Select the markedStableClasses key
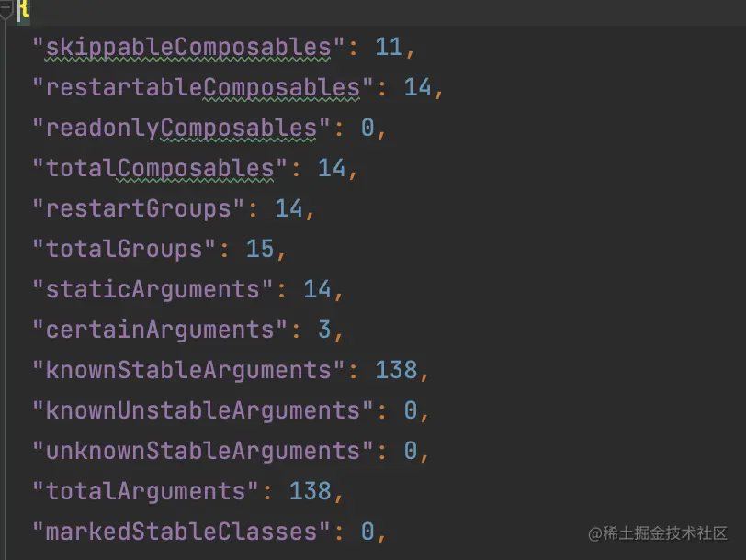This screenshot has height=560, width=746. (x=181, y=532)
